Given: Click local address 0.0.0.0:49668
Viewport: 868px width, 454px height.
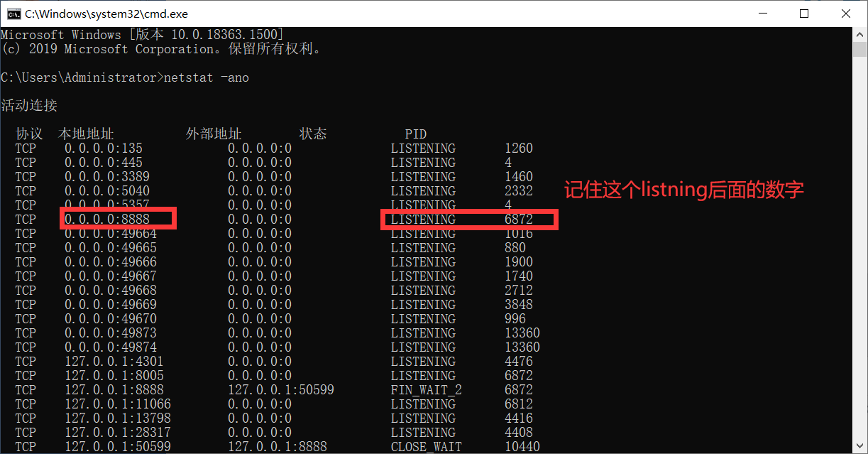Looking at the screenshot, I should (111, 291).
